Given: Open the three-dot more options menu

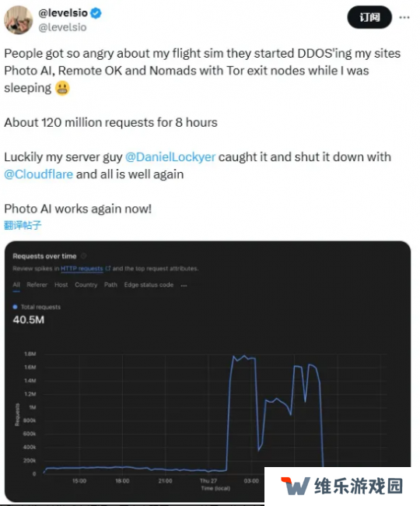Looking at the screenshot, I should point(404,17).
